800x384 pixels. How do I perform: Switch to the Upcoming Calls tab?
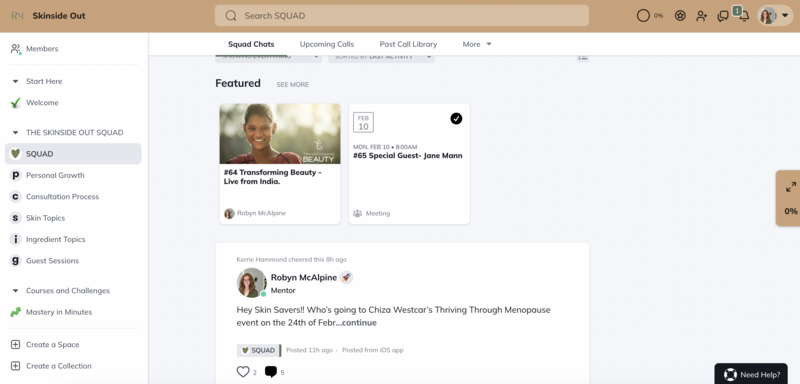coord(327,44)
